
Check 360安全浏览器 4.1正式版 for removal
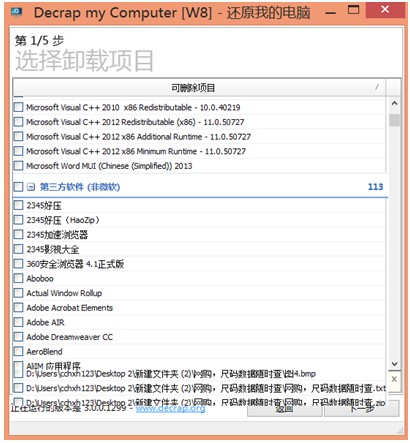[18, 264]
